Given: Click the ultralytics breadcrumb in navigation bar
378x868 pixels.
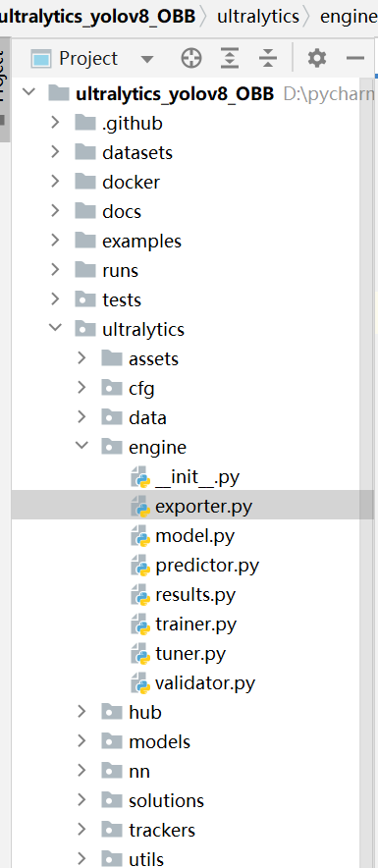Looking at the screenshot, I should [258, 16].
